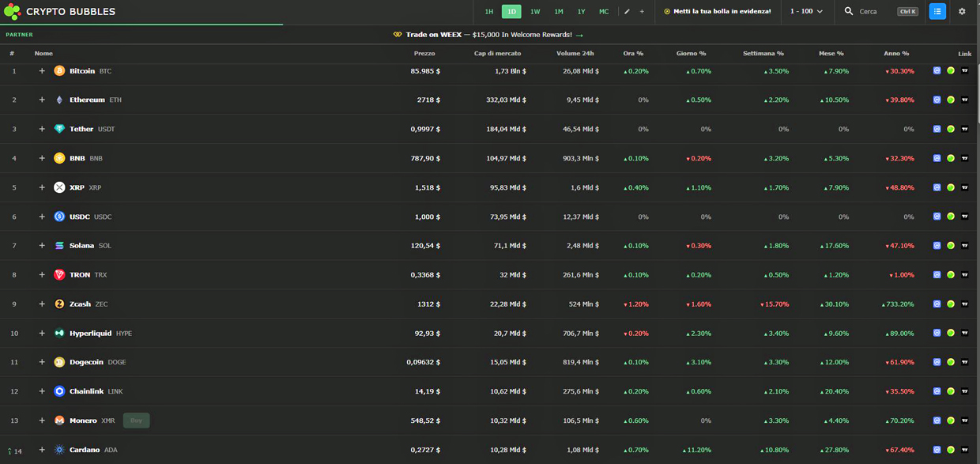Click the Chainlink LINK name
This screenshot has height=464, width=980.
pos(96,391)
